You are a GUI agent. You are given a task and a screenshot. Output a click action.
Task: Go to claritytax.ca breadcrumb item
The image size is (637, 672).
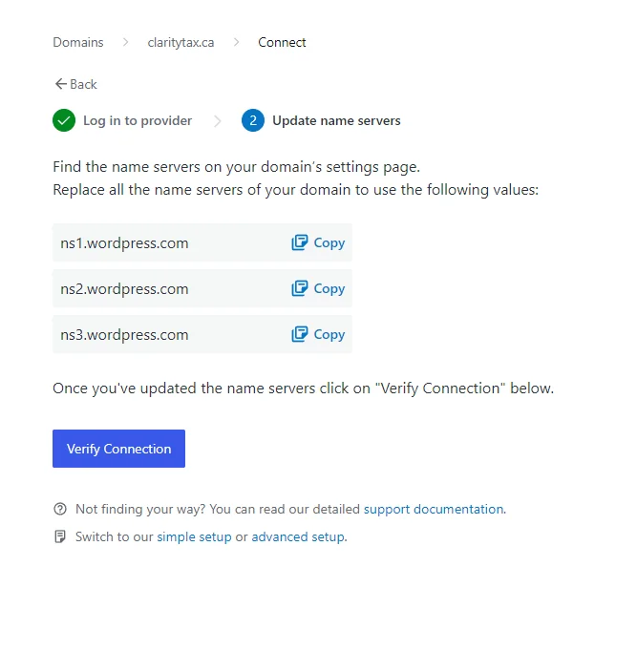180,42
